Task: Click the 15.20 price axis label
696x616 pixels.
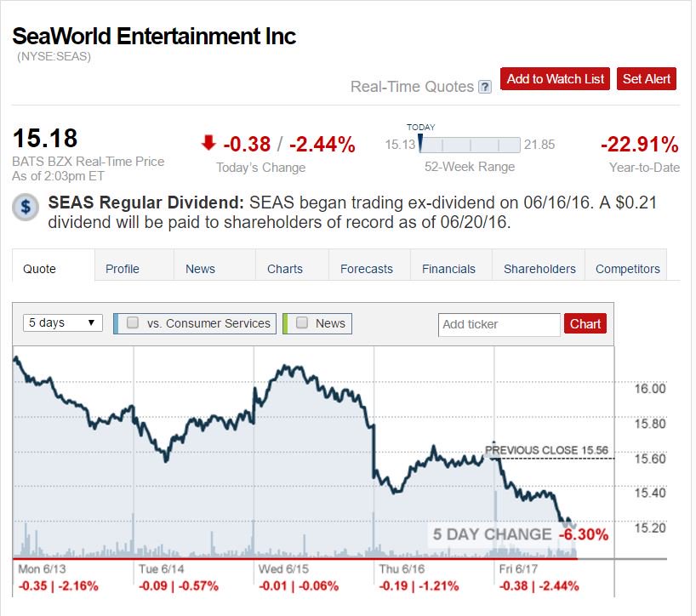Action: (650, 528)
